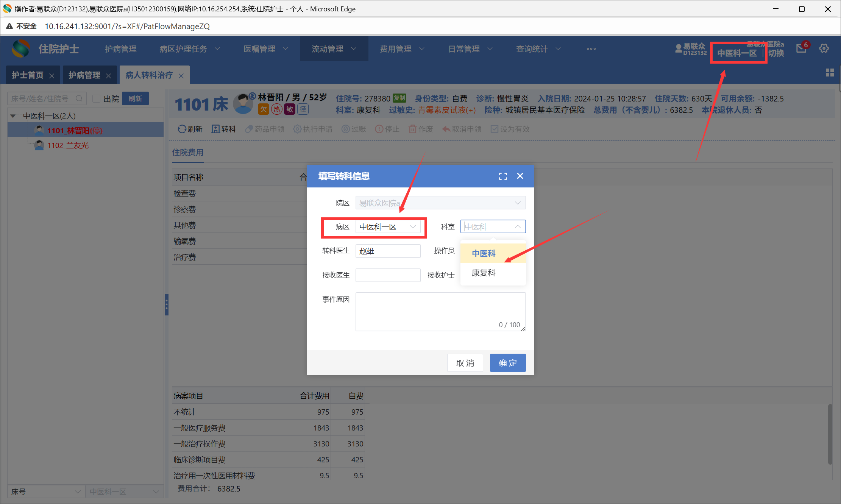Toggle the 出院 checkbox
The image size is (841, 504).
[97, 99]
